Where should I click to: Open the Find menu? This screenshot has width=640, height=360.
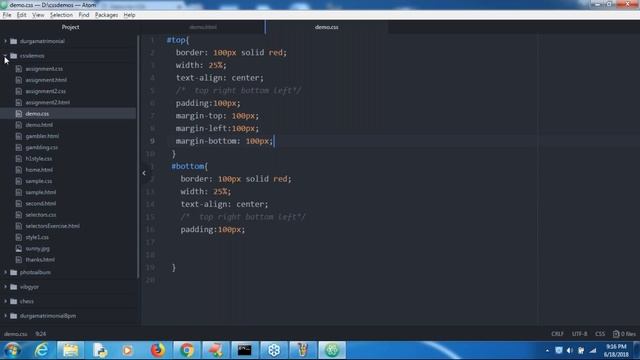(x=84, y=15)
